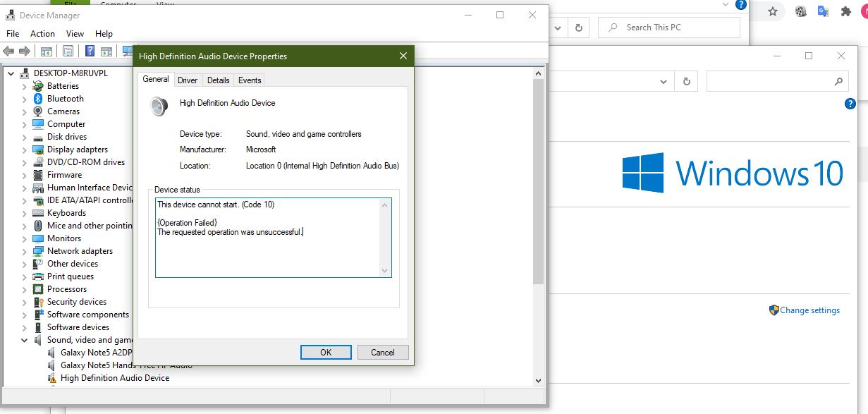
Task: Open the Events tab
Action: (250, 80)
